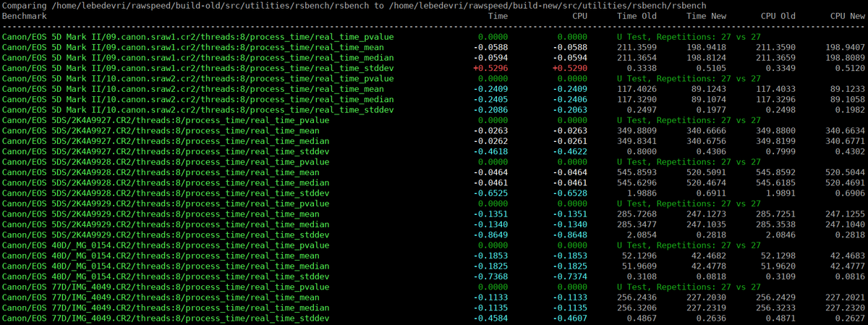Click the 77D/IMG_4049.CR2 real_time_stddev row name
The image size is (868, 325).
coord(166,318)
